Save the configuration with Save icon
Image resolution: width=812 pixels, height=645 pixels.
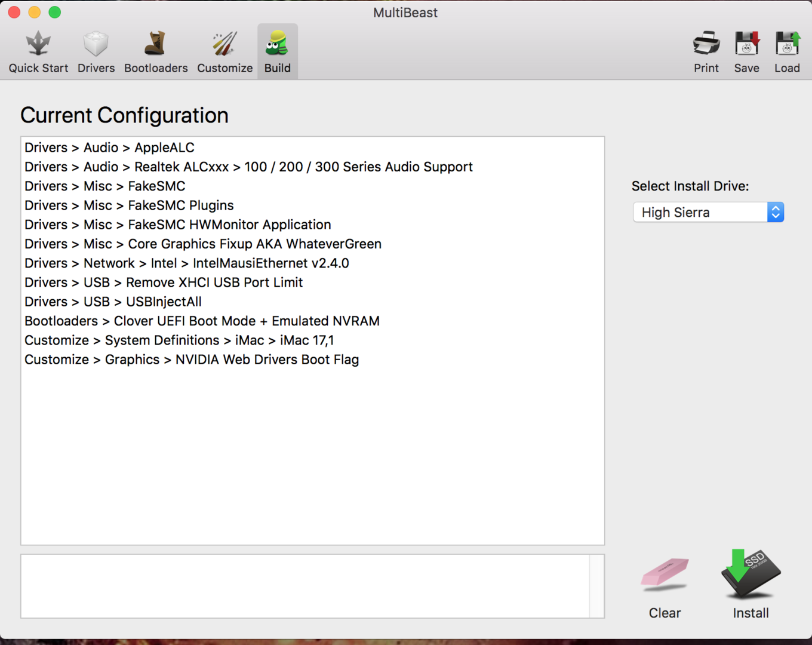coord(746,52)
